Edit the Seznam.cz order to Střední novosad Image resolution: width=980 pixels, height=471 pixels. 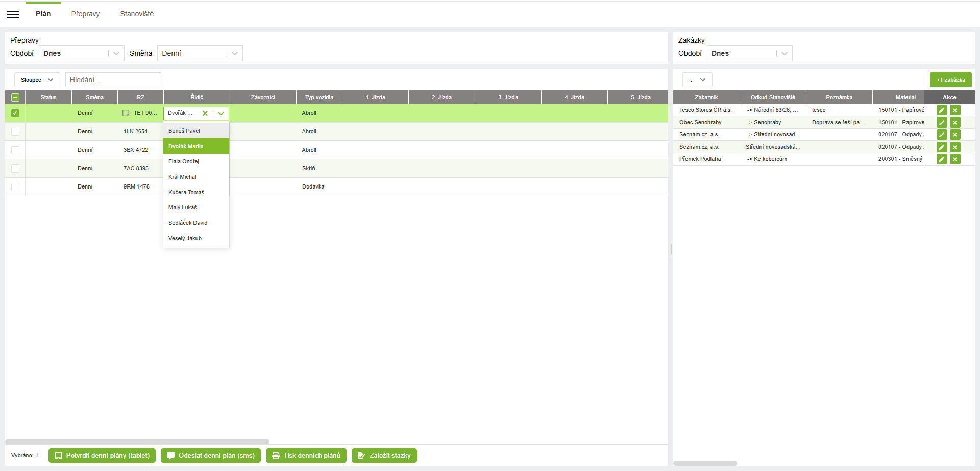point(942,135)
